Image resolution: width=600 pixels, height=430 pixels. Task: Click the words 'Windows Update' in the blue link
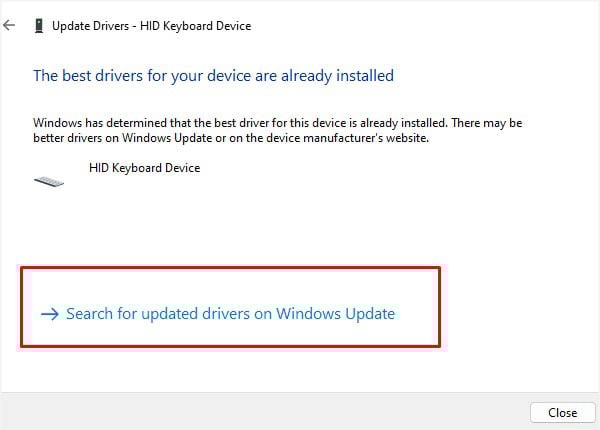336,314
